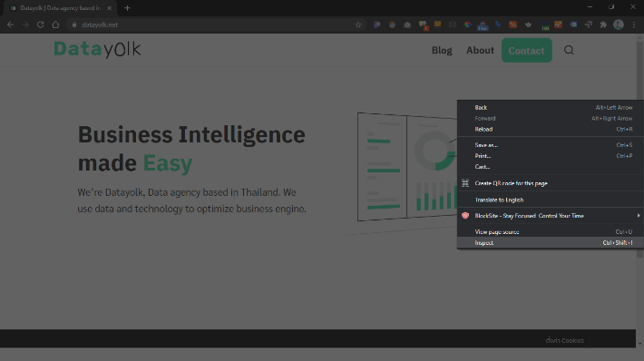
Task: Click the BlockSite shield icon
Action: [465, 216]
